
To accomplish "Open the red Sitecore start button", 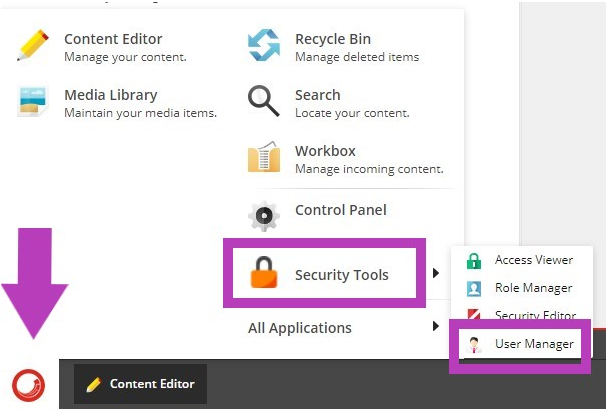I will (x=29, y=385).
